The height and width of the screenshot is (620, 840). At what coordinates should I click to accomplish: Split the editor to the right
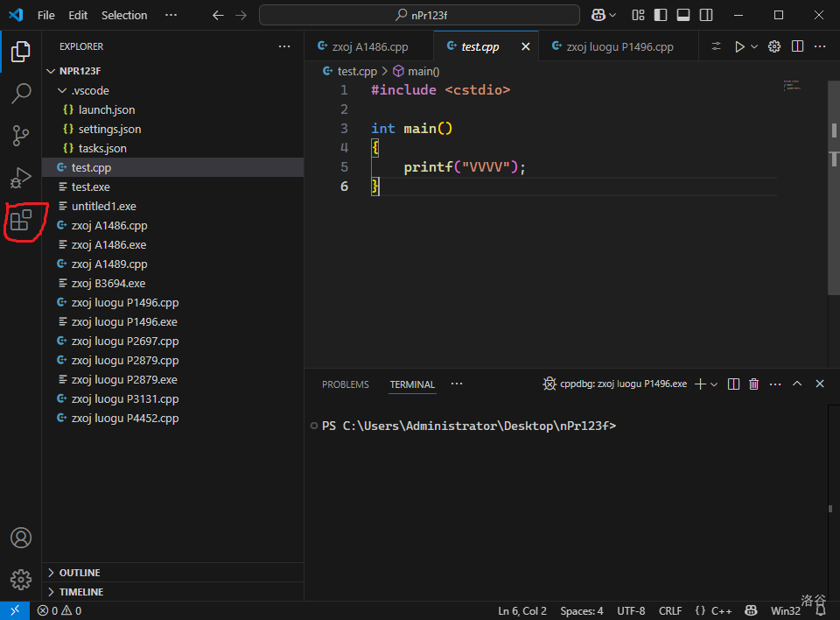click(x=797, y=46)
